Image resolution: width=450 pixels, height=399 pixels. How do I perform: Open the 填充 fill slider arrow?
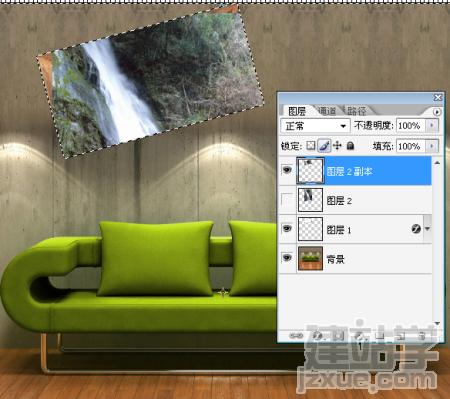coord(432,146)
